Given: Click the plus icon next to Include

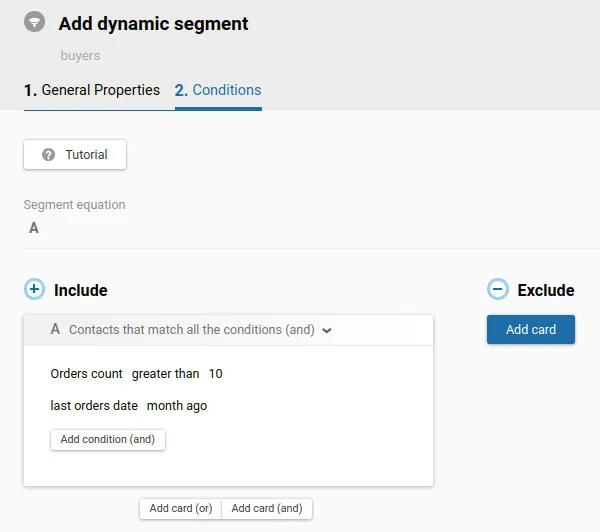Looking at the screenshot, I should 34,290.
